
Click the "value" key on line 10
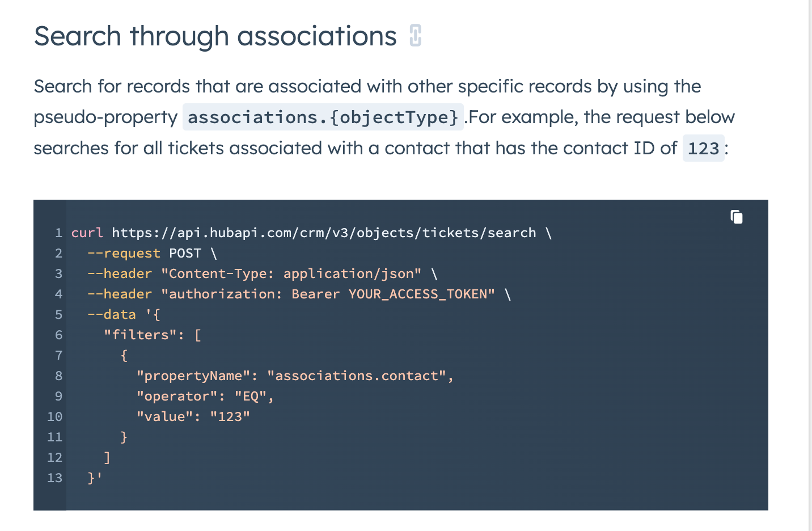coord(164,416)
